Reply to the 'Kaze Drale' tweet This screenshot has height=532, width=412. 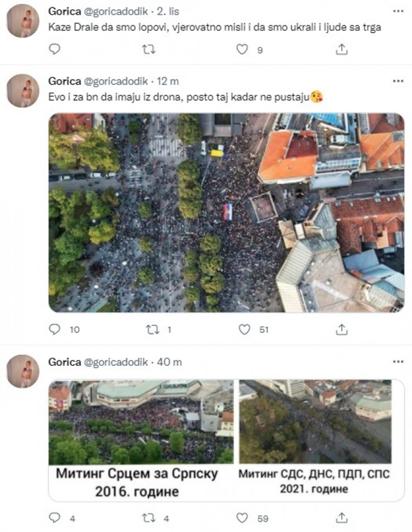pyautogui.click(x=55, y=49)
